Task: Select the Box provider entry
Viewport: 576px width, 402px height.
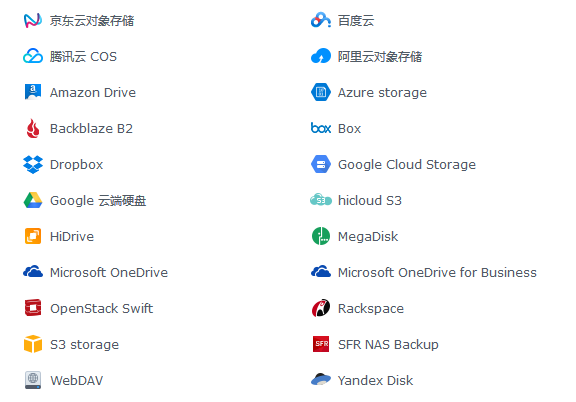Action: coord(336,129)
